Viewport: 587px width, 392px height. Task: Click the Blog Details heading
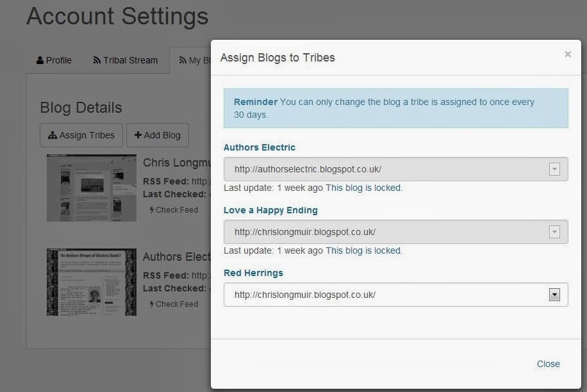click(x=81, y=108)
